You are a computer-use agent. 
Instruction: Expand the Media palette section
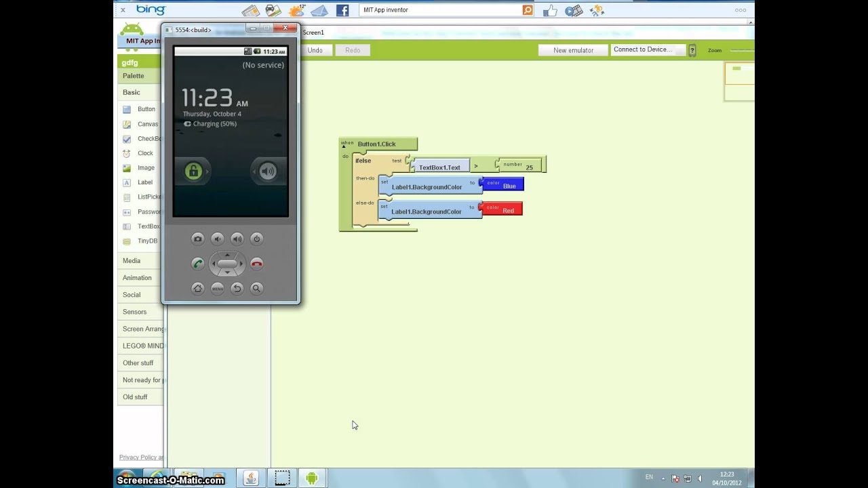pyautogui.click(x=140, y=261)
